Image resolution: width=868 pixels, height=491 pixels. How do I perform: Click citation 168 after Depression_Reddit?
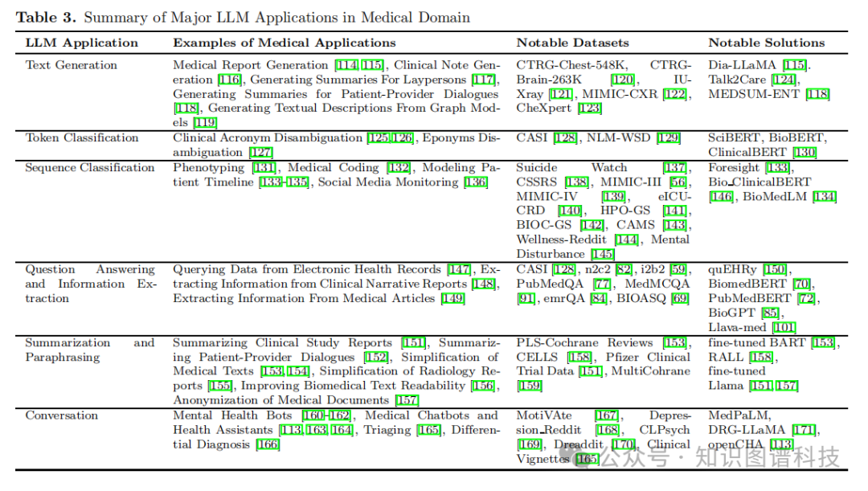click(x=608, y=430)
